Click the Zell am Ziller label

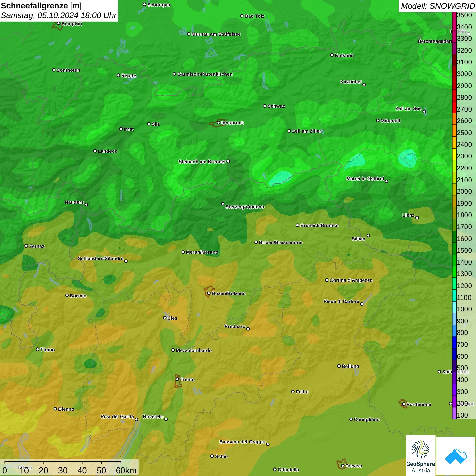click(x=307, y=131)
